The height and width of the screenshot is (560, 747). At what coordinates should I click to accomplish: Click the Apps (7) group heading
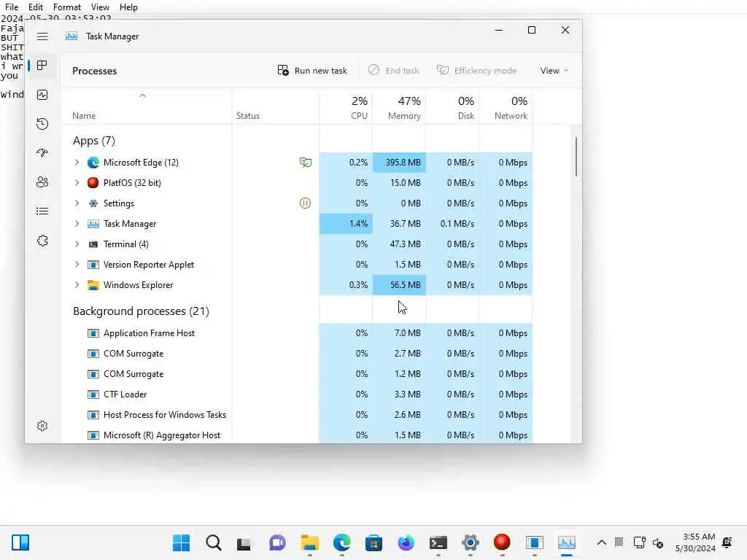click(x=94, y=141)
